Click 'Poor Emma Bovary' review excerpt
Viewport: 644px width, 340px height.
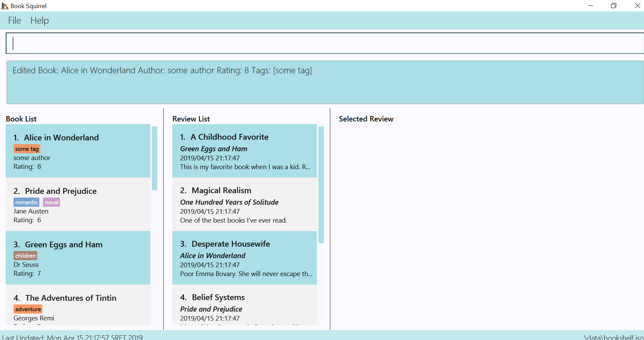click(x=246, y=274)
